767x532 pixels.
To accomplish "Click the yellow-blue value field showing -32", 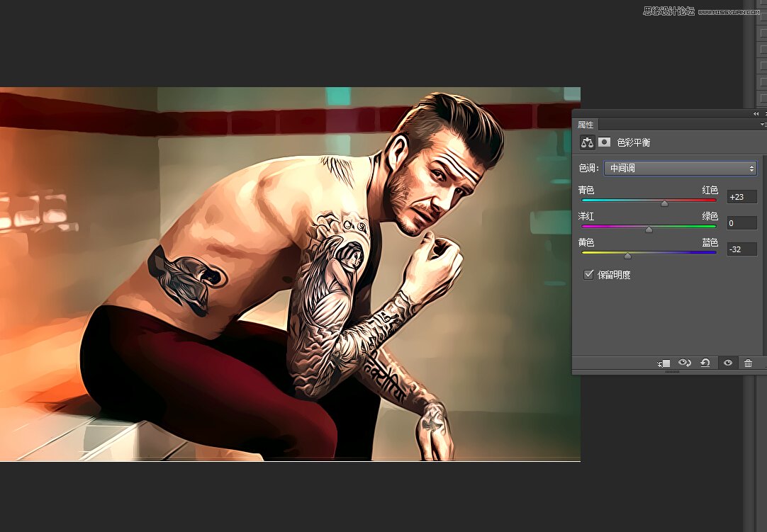I will (741, 249).
